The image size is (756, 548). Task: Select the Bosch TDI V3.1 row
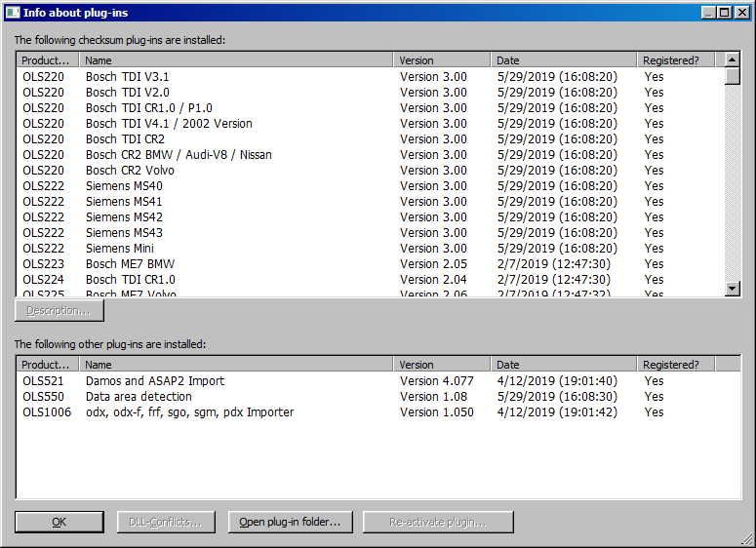tap(371, 77)
